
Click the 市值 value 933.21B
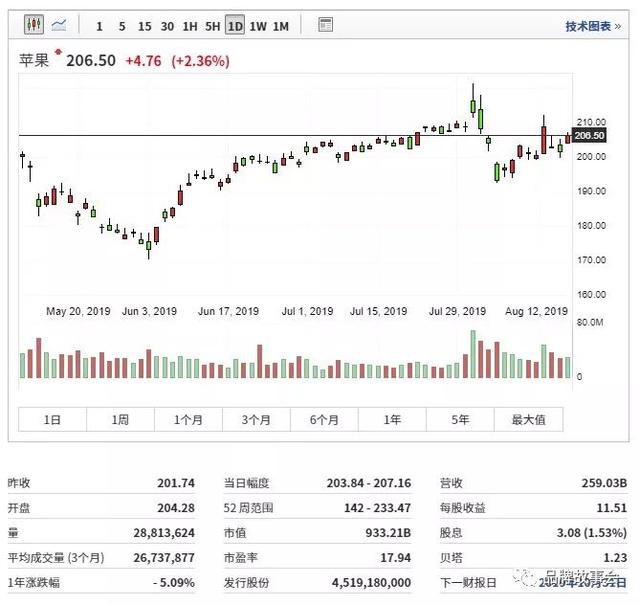pyautogui.click(x=388, y=533)
